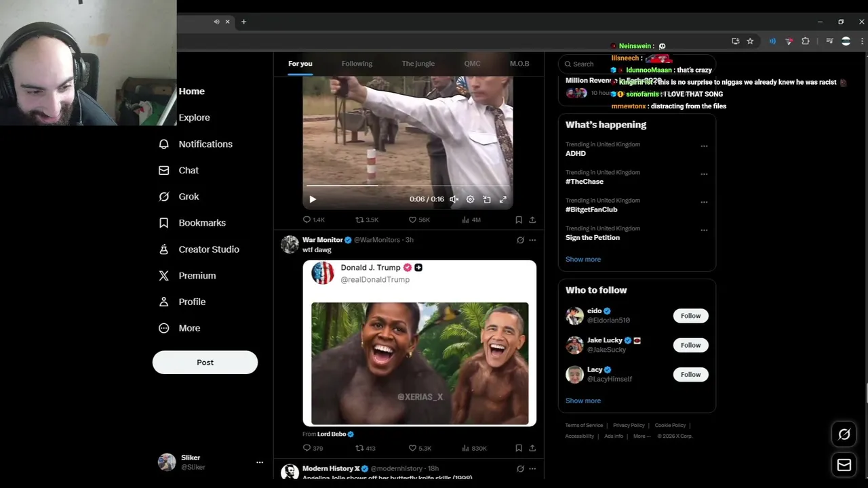View analytics of the 830K views post
This screenshot has height=488, width=868.
pyautogui.click(x=473, y=448)
